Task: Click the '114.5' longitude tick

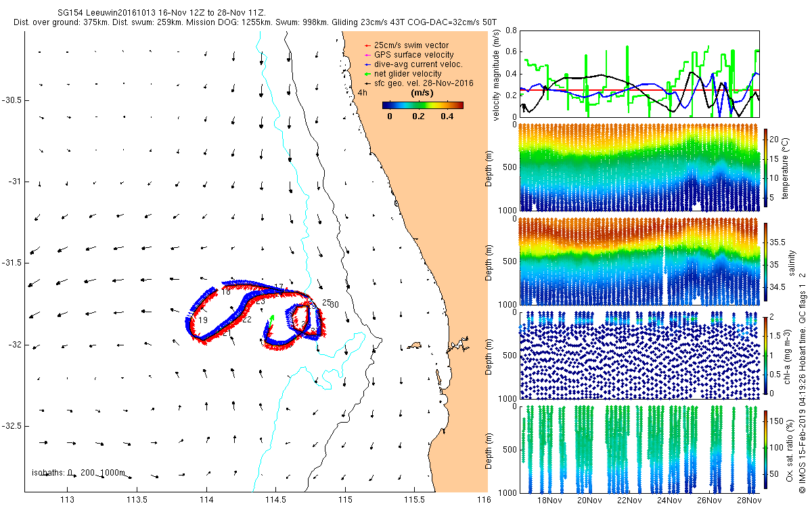Action: [x=276, y=501]
